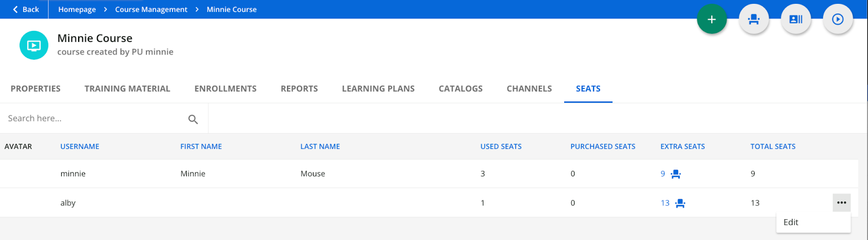Image resolution: width=868 pixels, height=240 pixels.
Task: Select Edit from the row menu
Action: (x=790, y=222)
